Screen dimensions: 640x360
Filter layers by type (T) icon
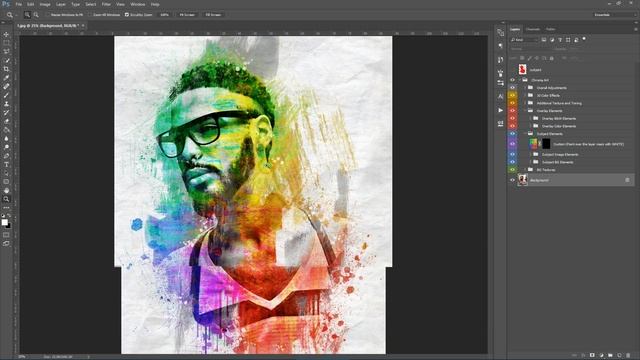(560, 40)
